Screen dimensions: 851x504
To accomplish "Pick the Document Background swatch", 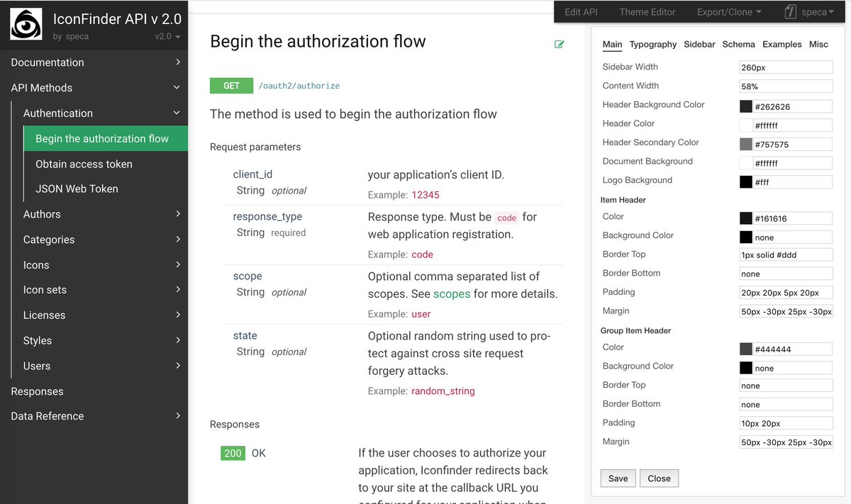I will pyautogui.click(x=745, y=163).
